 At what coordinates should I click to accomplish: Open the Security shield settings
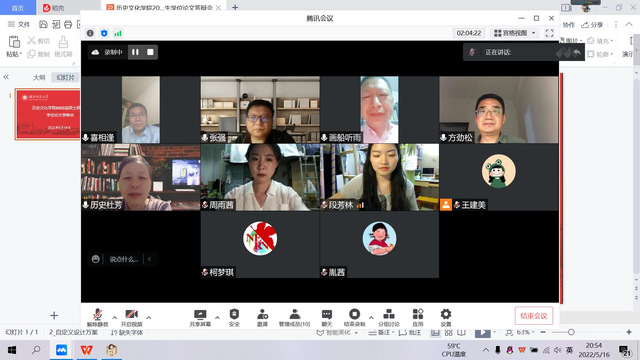234,318
